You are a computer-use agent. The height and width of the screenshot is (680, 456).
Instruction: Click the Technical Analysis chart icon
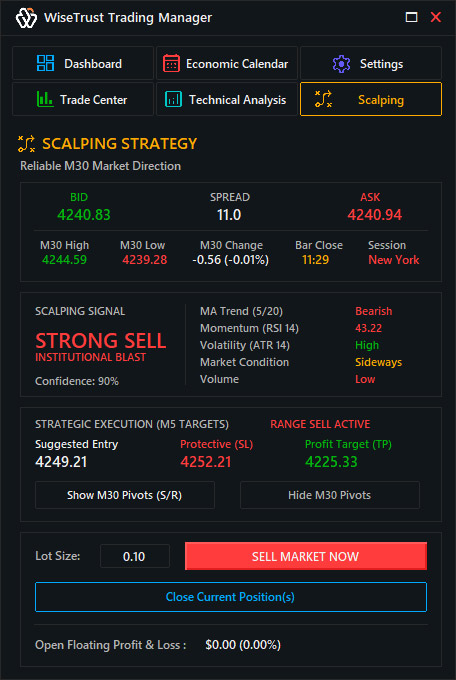174,99
